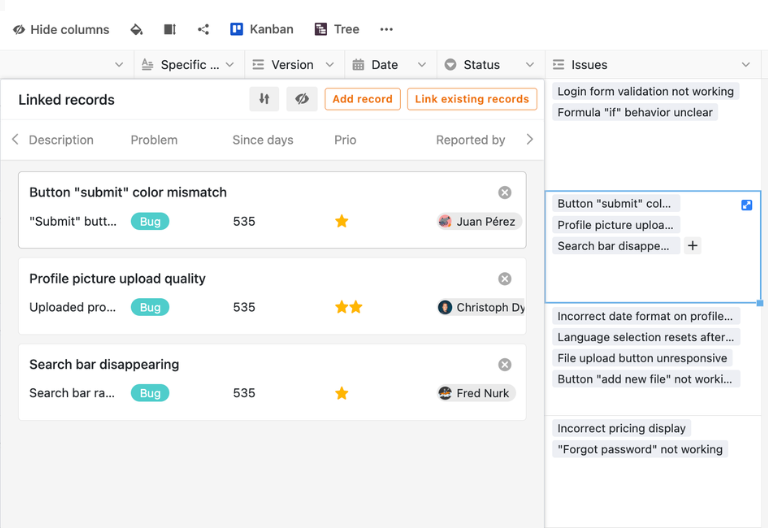Expand the Issues column dropdown arrow

click(x=745, y=65)
